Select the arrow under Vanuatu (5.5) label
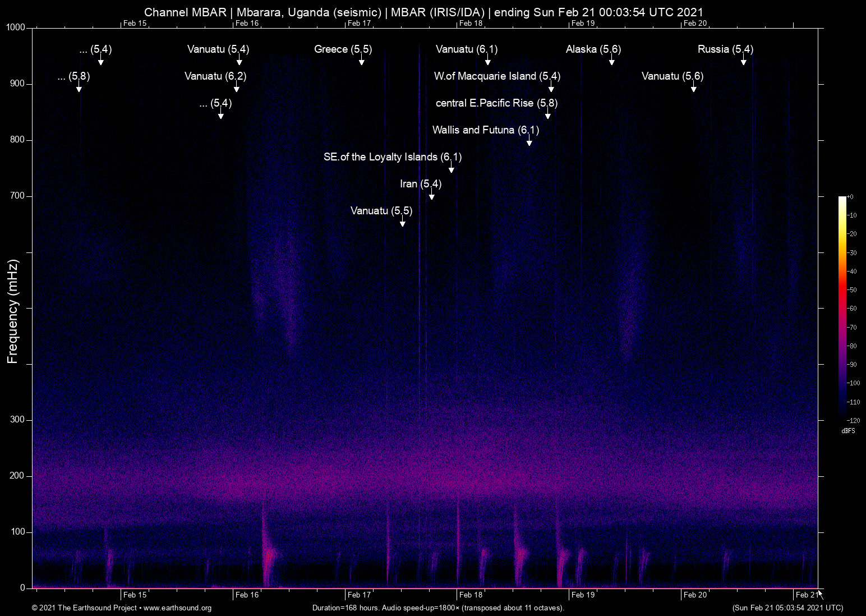 pyautogui.click(x=403, y=222)
